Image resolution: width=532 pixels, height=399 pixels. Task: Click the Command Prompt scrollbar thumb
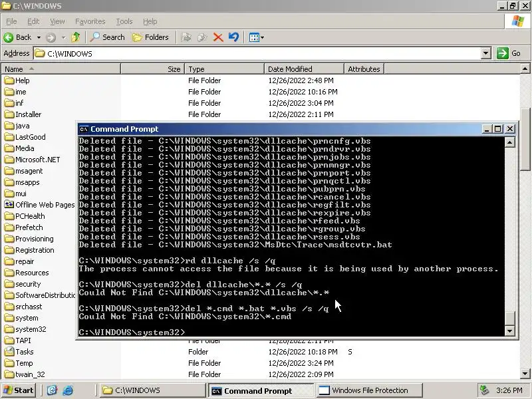(x=509, y=319)
